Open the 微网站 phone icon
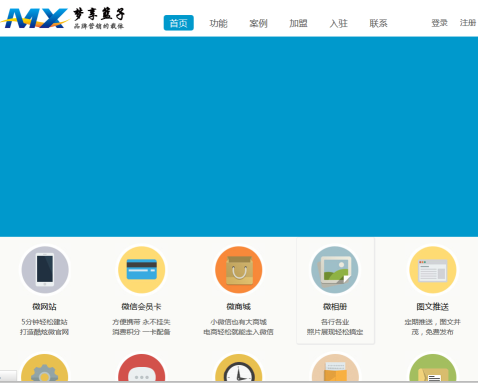The image size is (478, 383). pos(45,270)
